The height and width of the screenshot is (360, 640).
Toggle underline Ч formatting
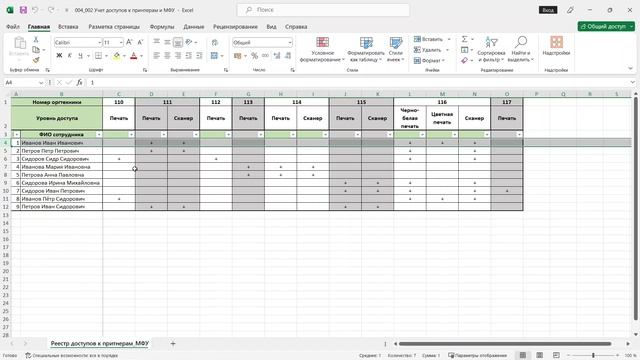tap(80, 56)
